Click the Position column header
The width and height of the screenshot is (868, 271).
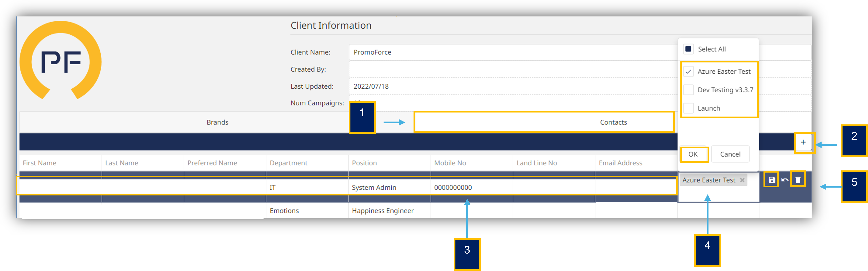389,163
